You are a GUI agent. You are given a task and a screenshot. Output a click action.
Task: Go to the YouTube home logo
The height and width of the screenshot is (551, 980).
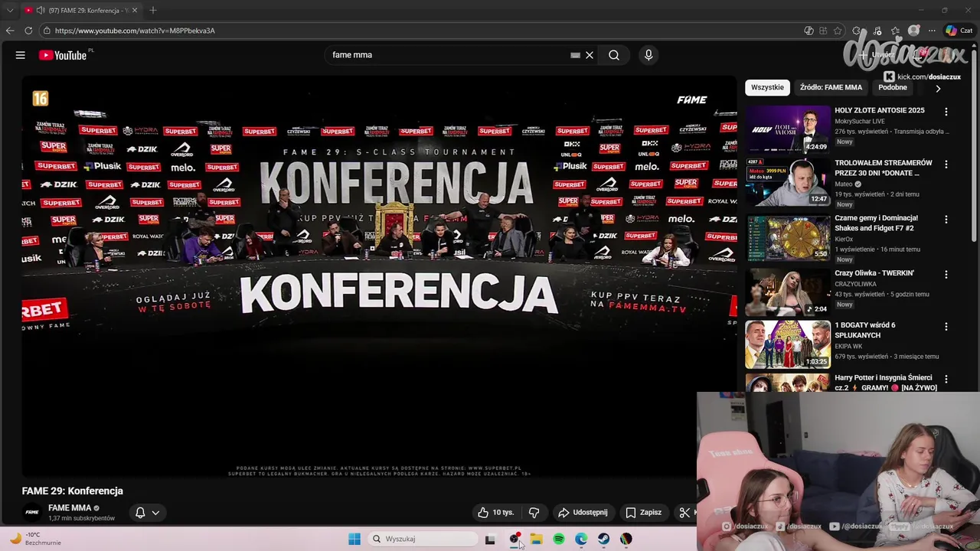(62, 55)
